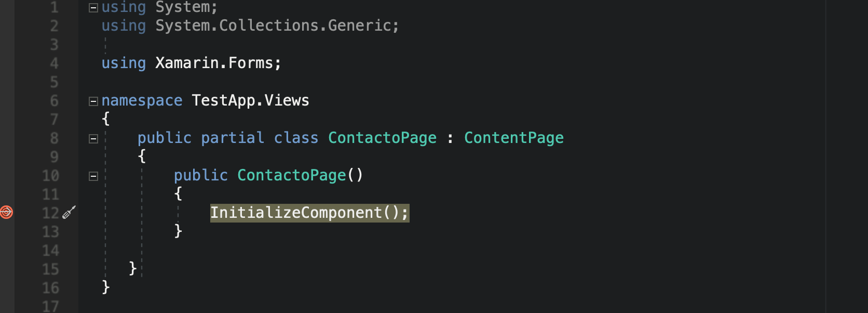
Task: Click System.Collections.Generic on line 2
Action: [x=273, y=25]
